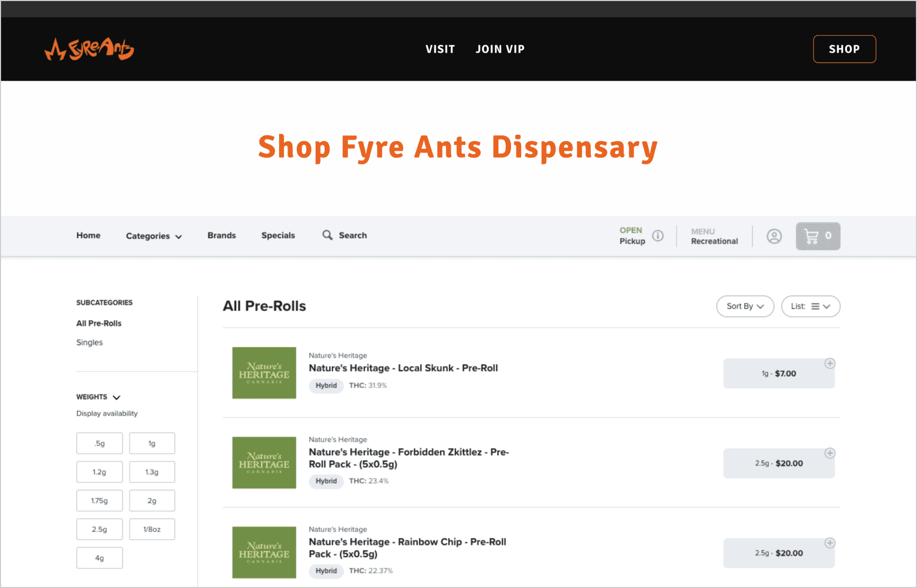Add Local Skunk Pre-Roll using plus icon
917x588 pixels.
click(829, 364)
